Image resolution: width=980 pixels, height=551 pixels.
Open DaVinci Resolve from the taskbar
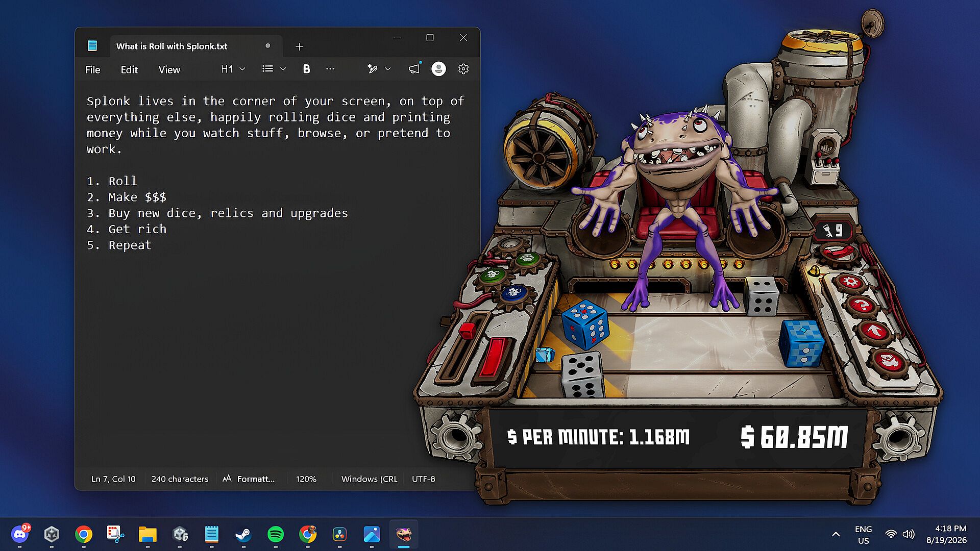tap(339, 534)
